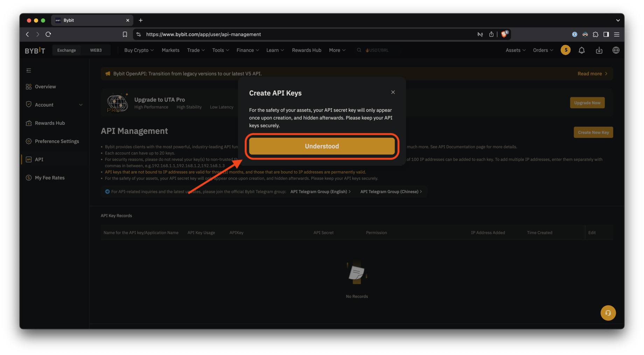
Task: Open the Buy Crypto dropdown
Action: [x=139, y=50]
